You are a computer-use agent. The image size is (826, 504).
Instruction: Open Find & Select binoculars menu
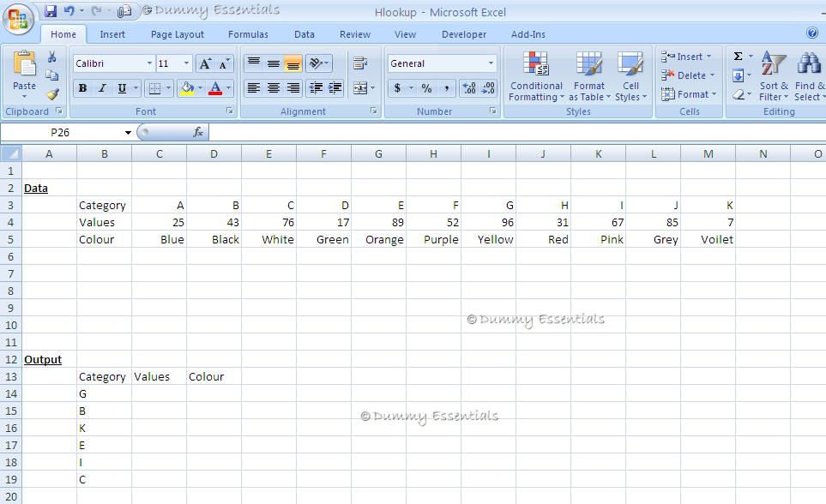pyautogui.click(x=809, y=76)
